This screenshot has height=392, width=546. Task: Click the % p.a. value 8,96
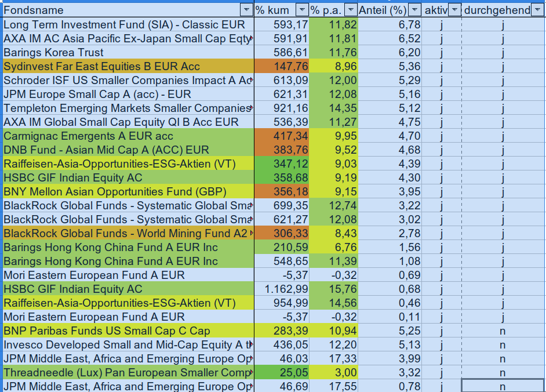334,66
